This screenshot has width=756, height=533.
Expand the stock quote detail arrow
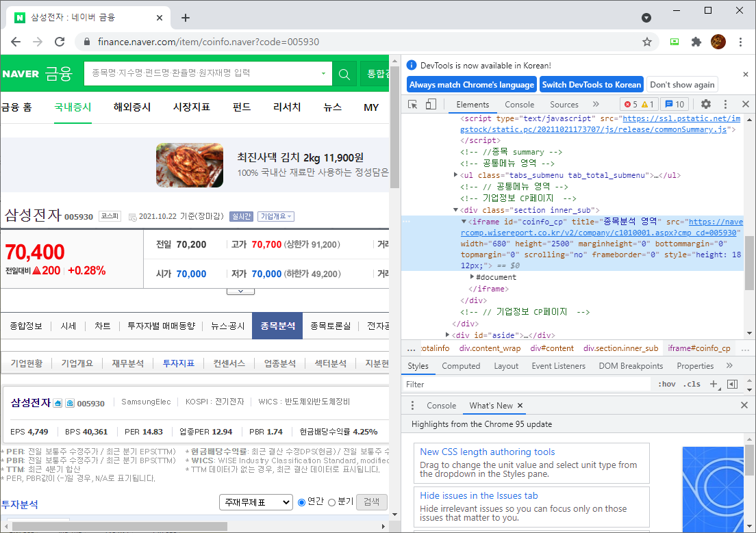pos(240,291)
